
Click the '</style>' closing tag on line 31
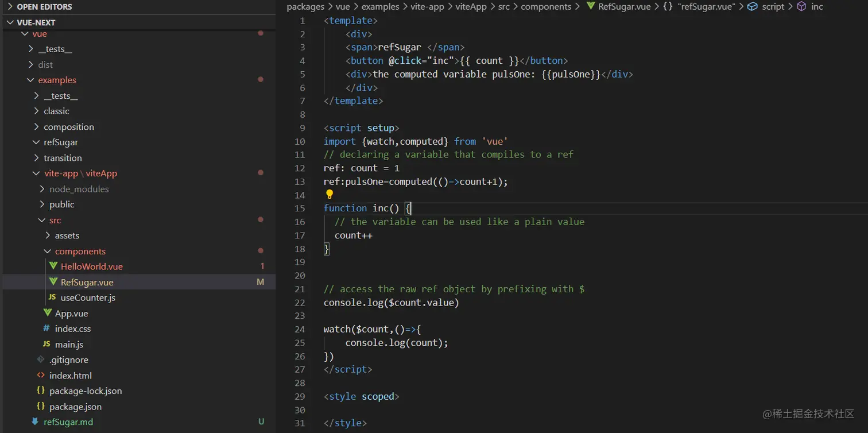coord(345,423)
